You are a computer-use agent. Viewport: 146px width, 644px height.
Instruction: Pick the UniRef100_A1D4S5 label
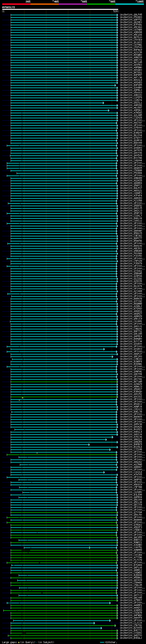[x=131, y=180]
